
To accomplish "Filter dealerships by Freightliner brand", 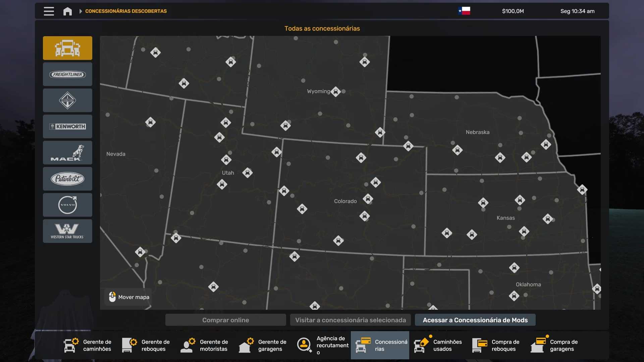I will point(67,74).
